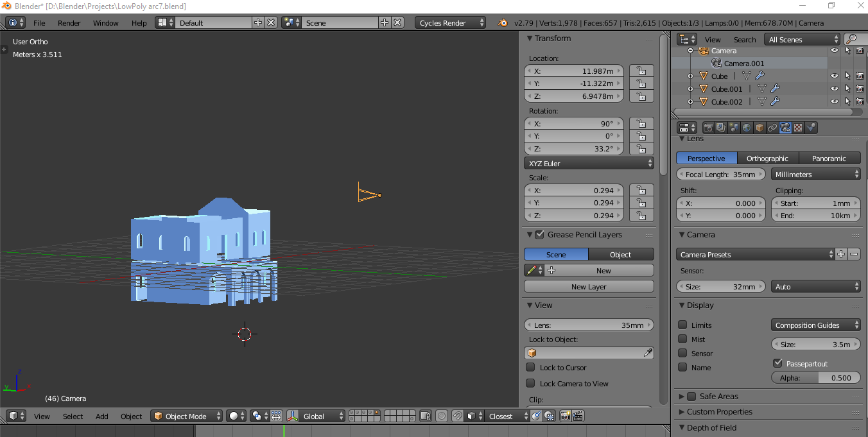The image size is (868, 437).
Task: Click the OpenGL render animation clapper icon
Action: click(x=578, y=416)
